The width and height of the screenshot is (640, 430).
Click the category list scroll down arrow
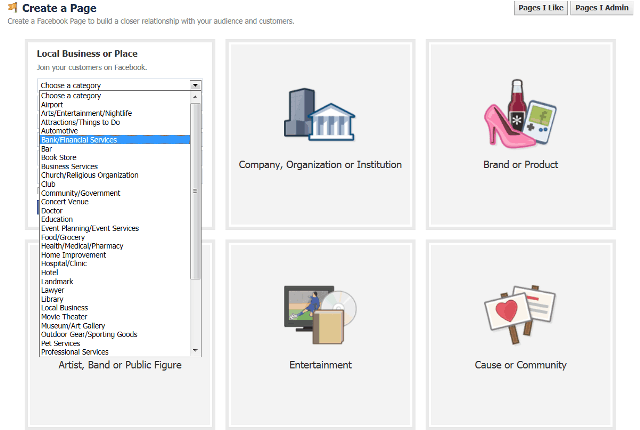click(x=195, y=350)
